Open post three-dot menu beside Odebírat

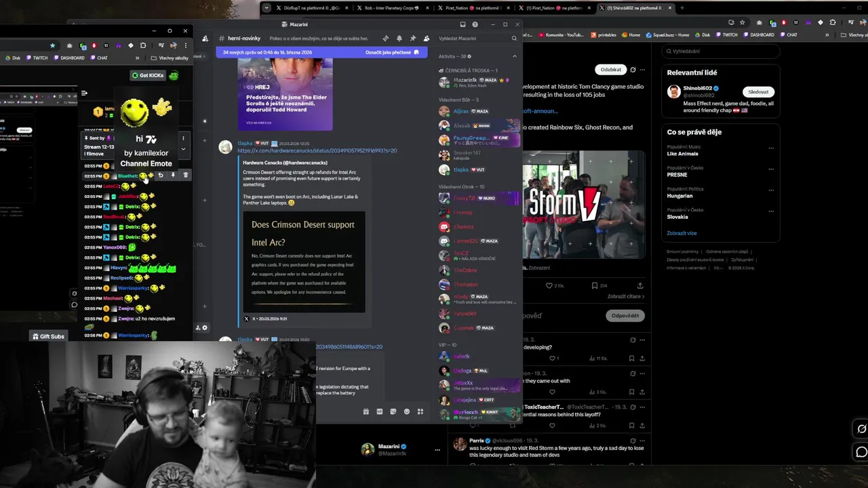(642, 69)
